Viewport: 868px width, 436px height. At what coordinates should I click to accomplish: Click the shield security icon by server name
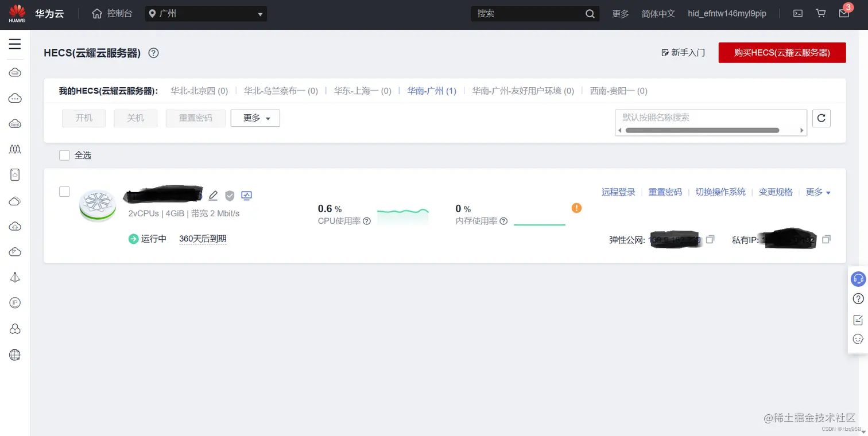230,196
